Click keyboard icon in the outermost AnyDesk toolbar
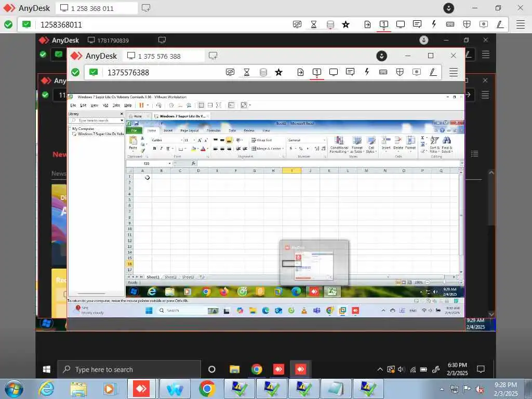 click(x=450, y=24)
